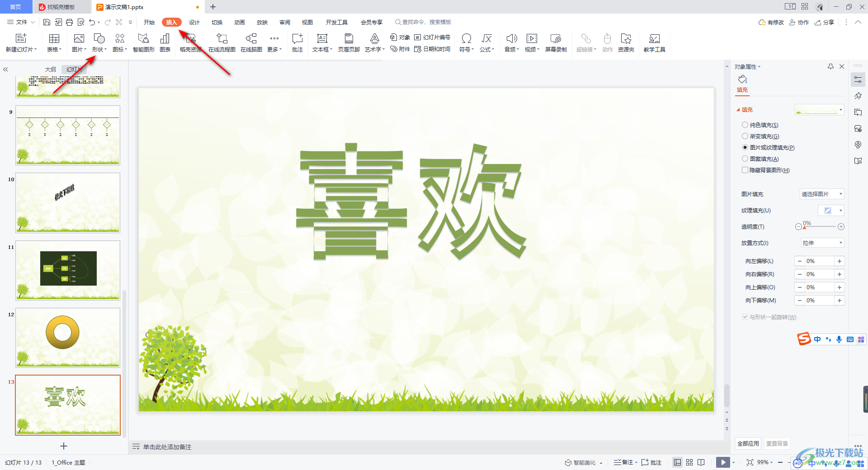Screen dimensions: 868x470
Task: Collapse the Fill section triangle
Action: coord(738,110)
